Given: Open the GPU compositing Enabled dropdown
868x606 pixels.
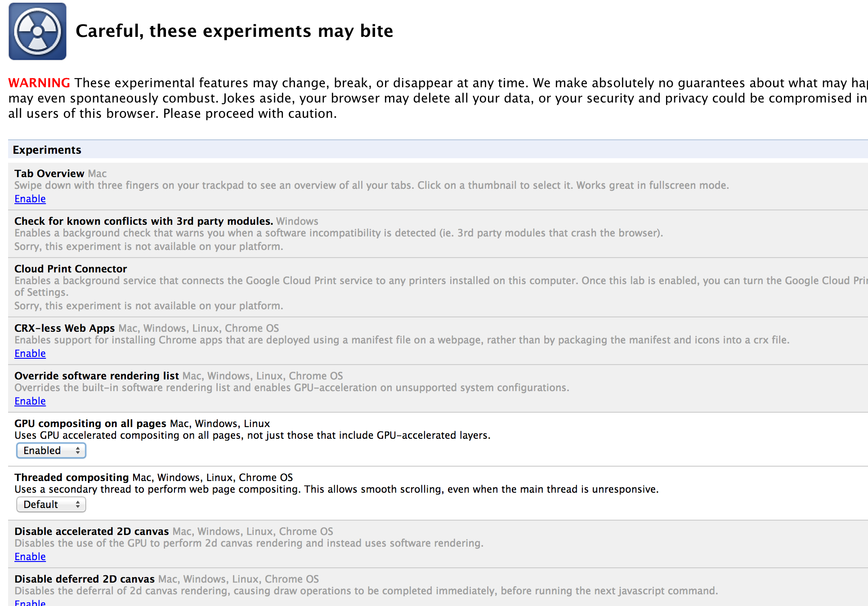Looking at the screenshot, I should [51, 450].
